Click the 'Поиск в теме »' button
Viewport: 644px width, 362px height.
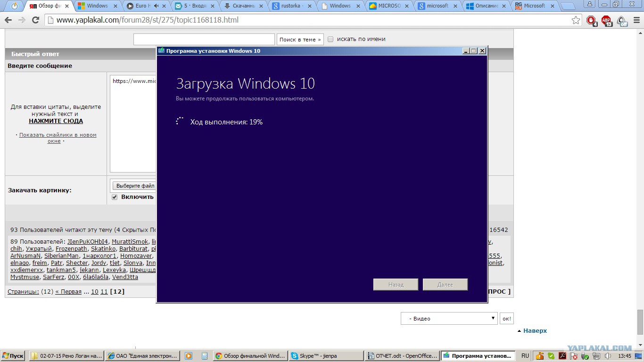click(300, 40)
